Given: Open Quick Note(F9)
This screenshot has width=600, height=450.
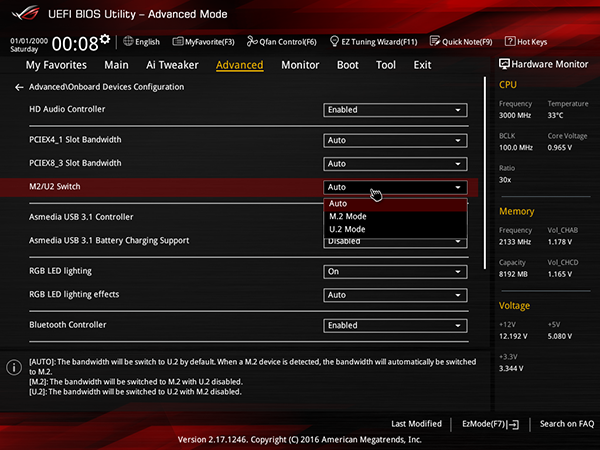Looking at the screenshot, I should 461,42.
